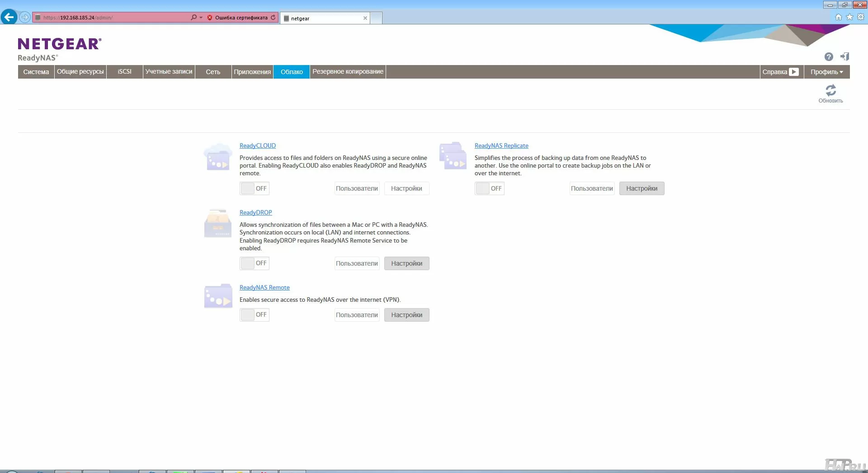Image resolution: width=868 pixels, height=473 pixels.
Task: Click the ReadyDROP box icon
Action: pyautogui.click(x=218, y=224)
